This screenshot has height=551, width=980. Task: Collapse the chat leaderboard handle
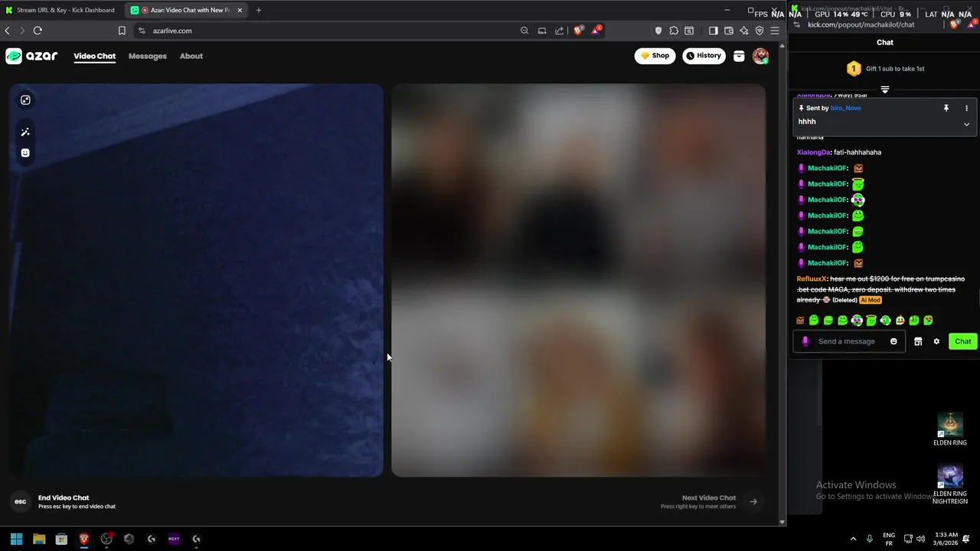885,90
